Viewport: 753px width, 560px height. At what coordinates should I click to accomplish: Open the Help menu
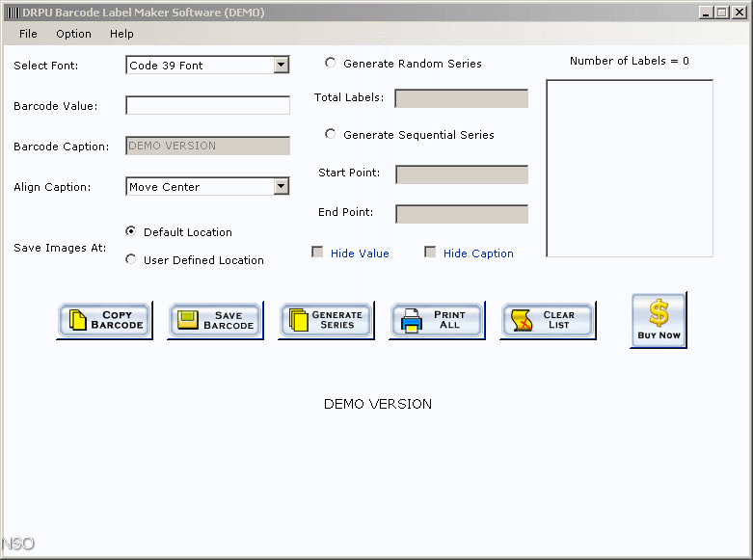coord(121,34)
